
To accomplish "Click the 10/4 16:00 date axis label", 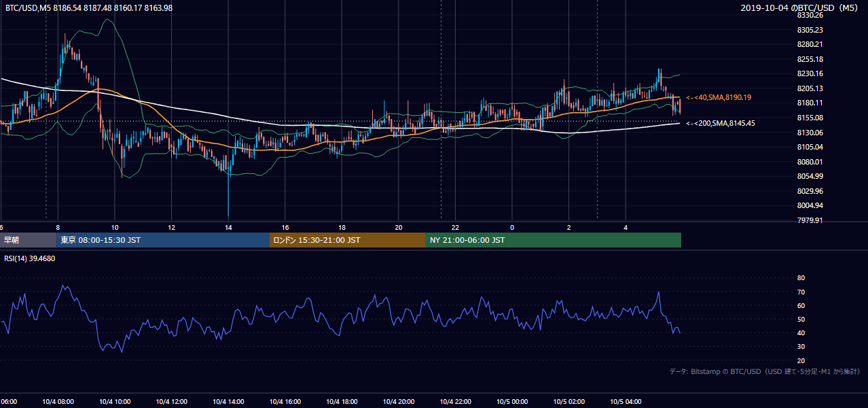I will coord(285,402).
